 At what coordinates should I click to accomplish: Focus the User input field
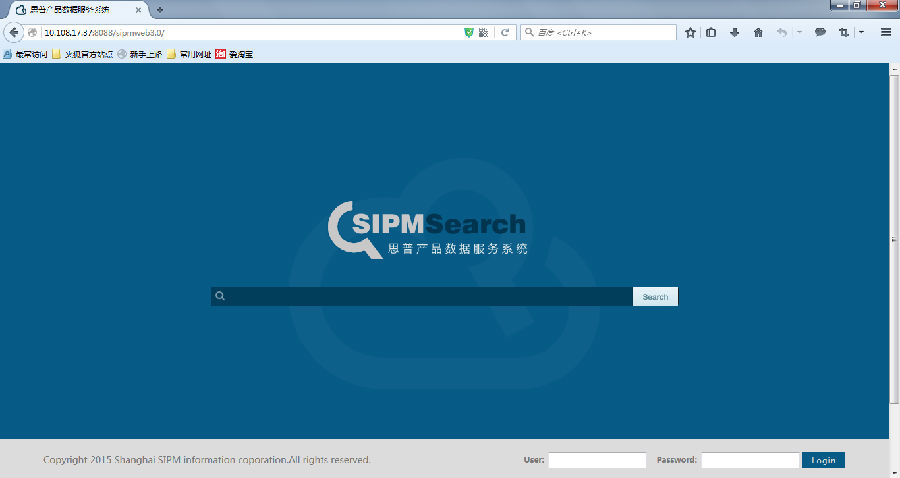tap(597, 460)
